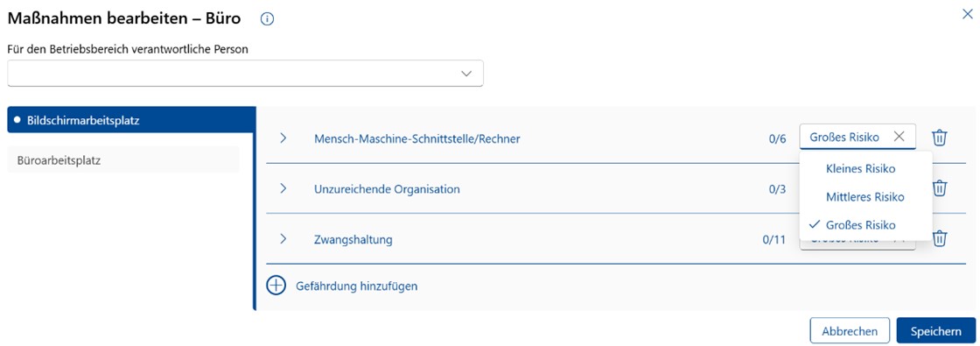The image size is (980, 346).
Task: Click Gefährdung hinzufügen label
Action: click(x=356, y=286)
